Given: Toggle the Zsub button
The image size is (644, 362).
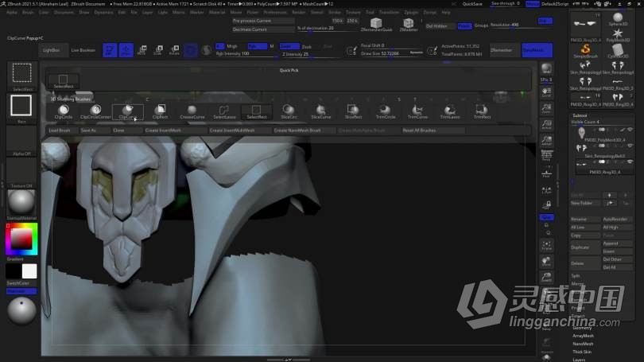Looking at the screenshot, I should [x=306, y=47].
